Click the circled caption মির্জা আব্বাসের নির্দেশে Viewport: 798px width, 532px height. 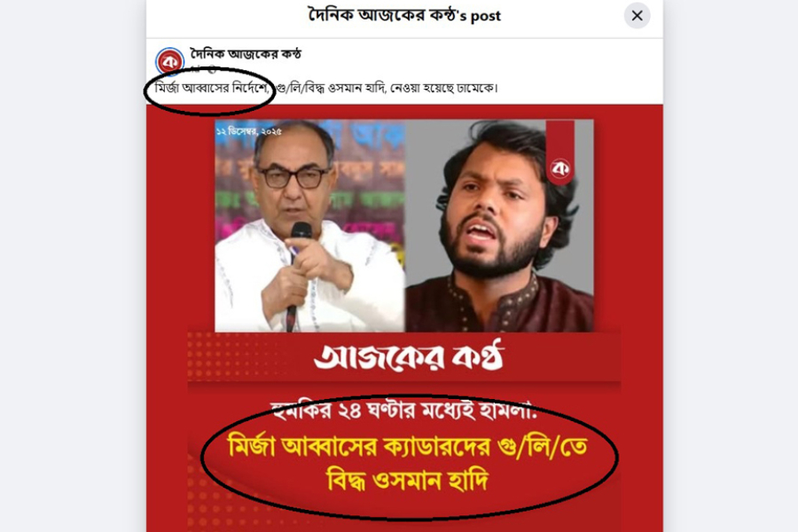[x=212, y=89]
